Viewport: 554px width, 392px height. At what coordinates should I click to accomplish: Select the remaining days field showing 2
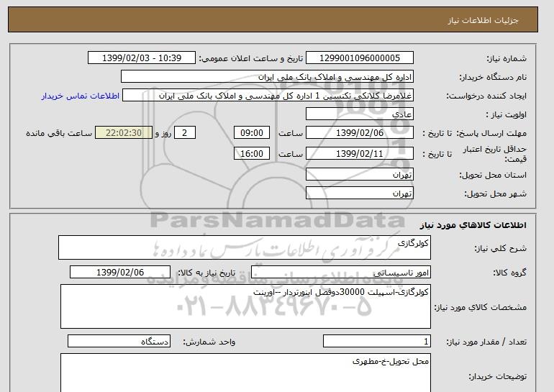[184, 133]
